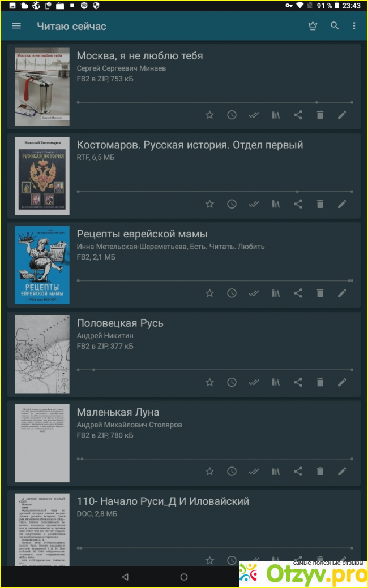This screenshot has width=368, height=588.
Task: Delete 'Москва, я не люблю тебя' via trash icon
Action: (x=320, y=115)
